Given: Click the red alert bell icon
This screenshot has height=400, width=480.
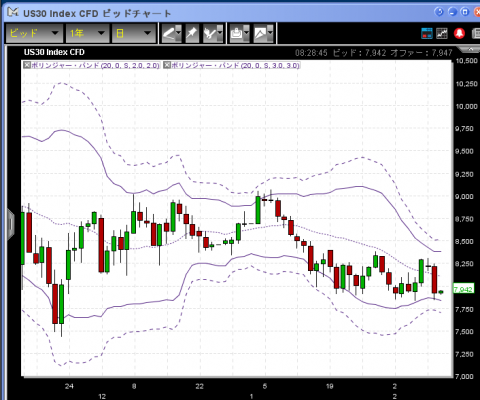Looking at the screenshot, I should (x=460, y=33).
